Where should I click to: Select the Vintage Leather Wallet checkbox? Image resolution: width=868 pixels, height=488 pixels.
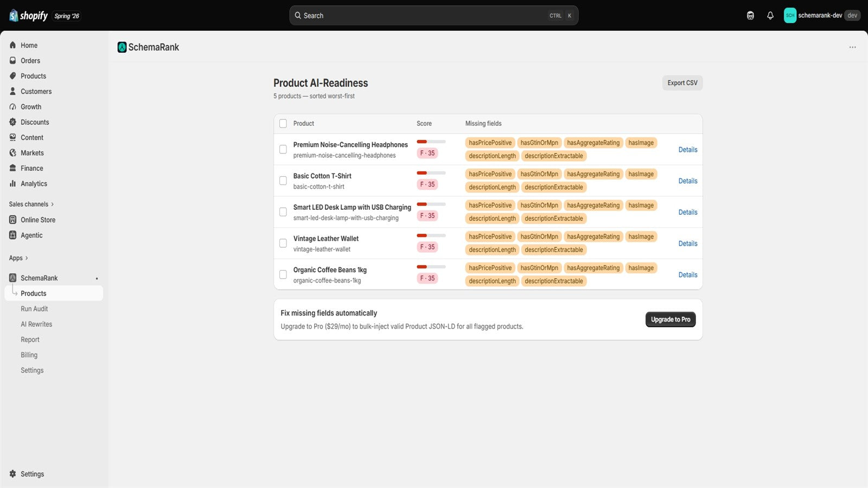(283, 243)
